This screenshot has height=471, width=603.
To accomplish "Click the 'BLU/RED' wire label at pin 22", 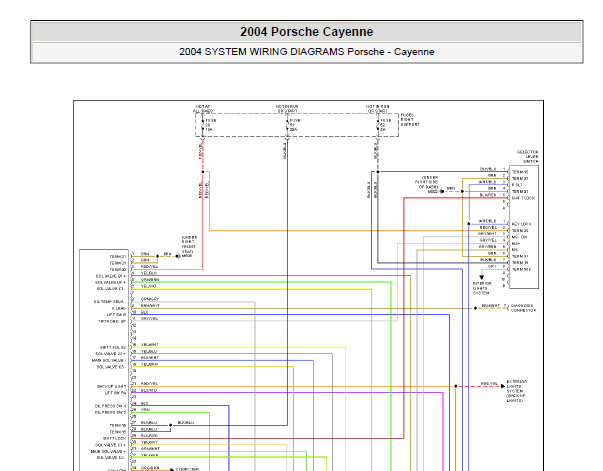I will pyautogui.click(x=149, y=390).
